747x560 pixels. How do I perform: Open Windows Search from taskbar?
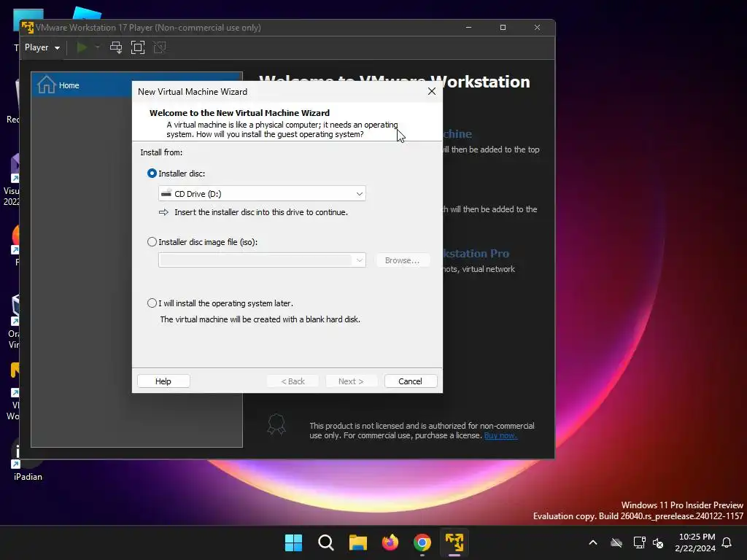pos(326,542)
